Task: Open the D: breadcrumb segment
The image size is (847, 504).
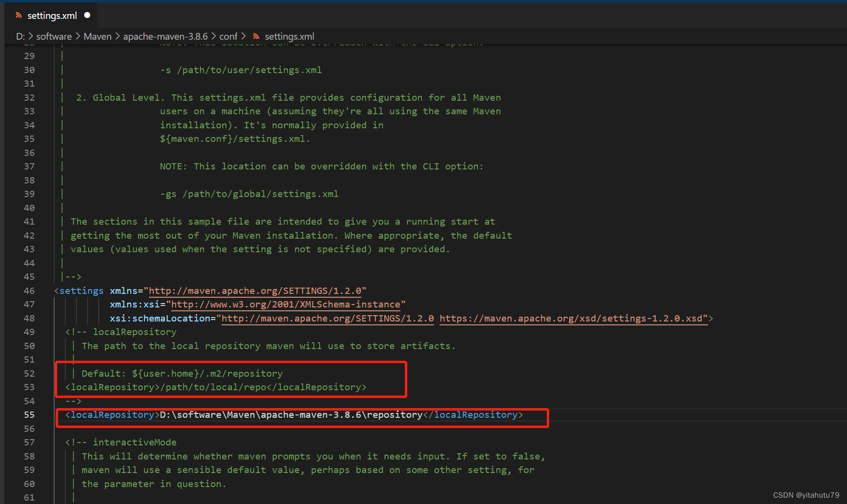Action: pos(20,36)
